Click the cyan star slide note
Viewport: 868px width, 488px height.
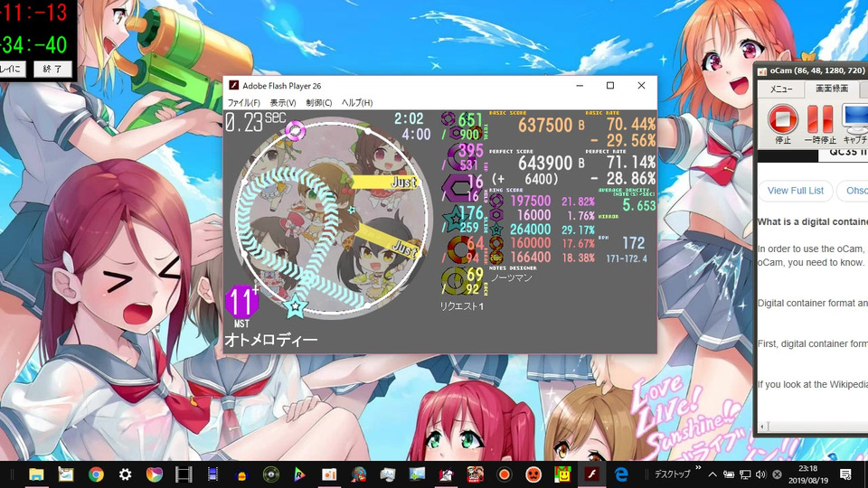coord(295,306)
